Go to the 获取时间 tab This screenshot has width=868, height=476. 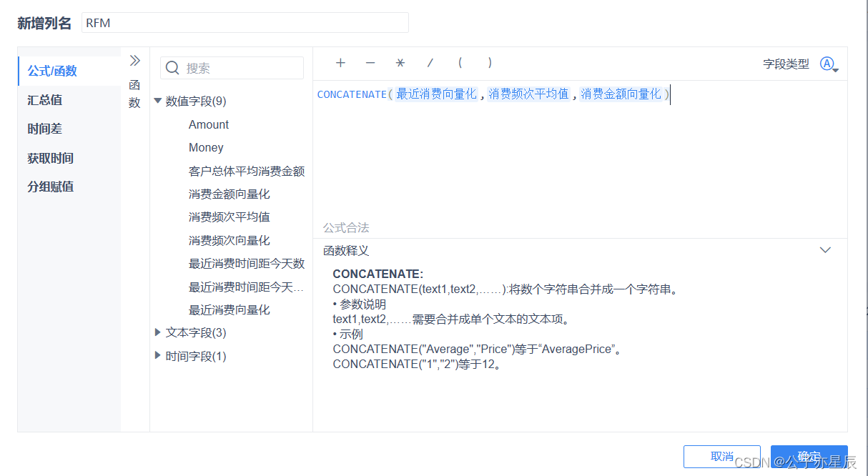(x=69, y=158)
